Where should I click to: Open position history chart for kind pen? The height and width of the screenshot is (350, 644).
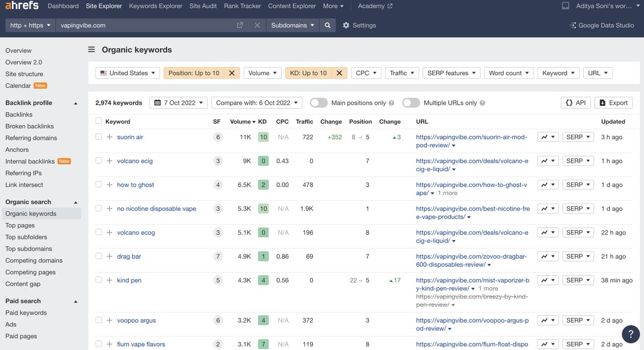tap(548, 280)
